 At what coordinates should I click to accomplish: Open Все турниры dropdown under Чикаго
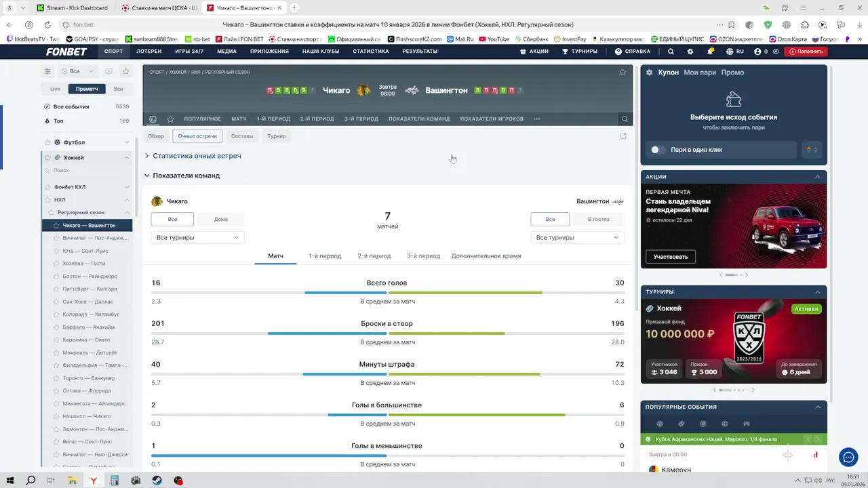(197, 237)
